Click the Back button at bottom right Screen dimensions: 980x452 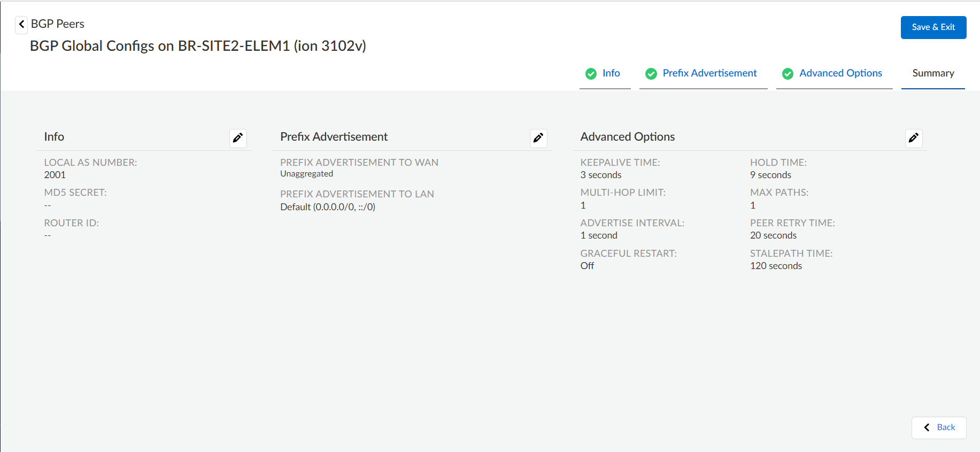939,427
